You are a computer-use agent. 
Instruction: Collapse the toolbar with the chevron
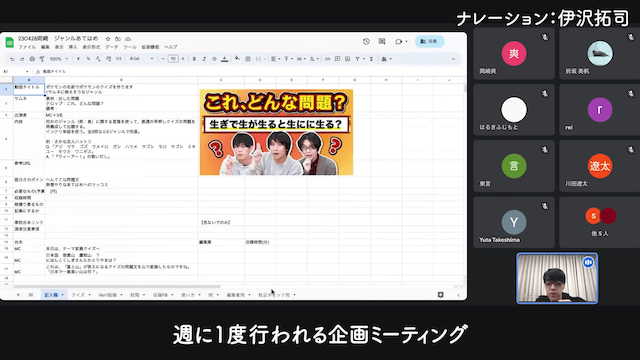(x=453, y=59)
